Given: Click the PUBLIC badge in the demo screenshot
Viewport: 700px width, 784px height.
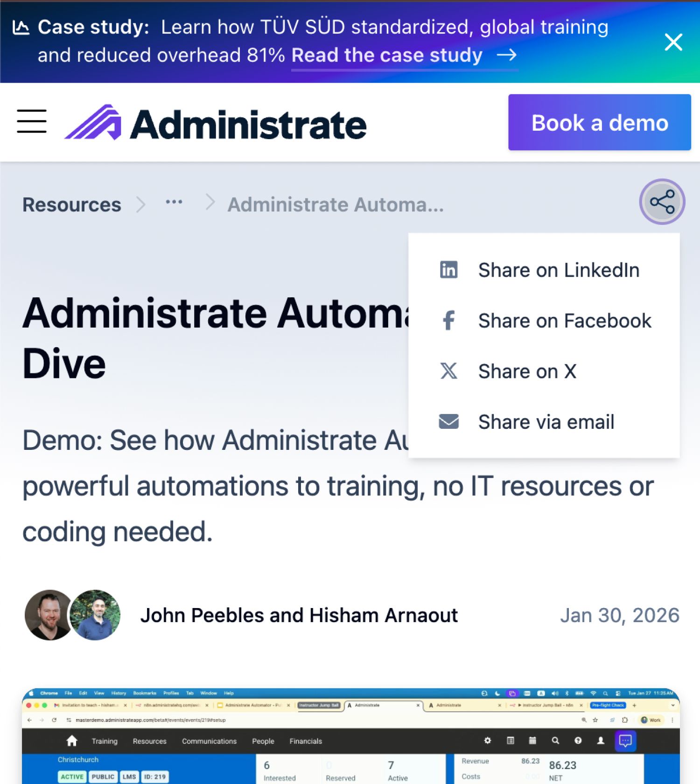Looking at the screenshot, I should [x=103, y=777].
